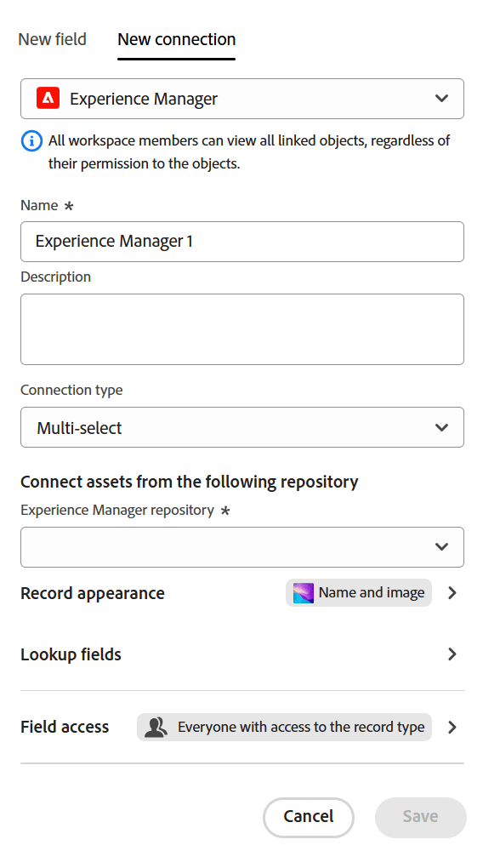Image resolution: width=483 pixels, height=868 pixels.
Task: Open the Connection type Multi-select dropdown
Action: (242, 427)
